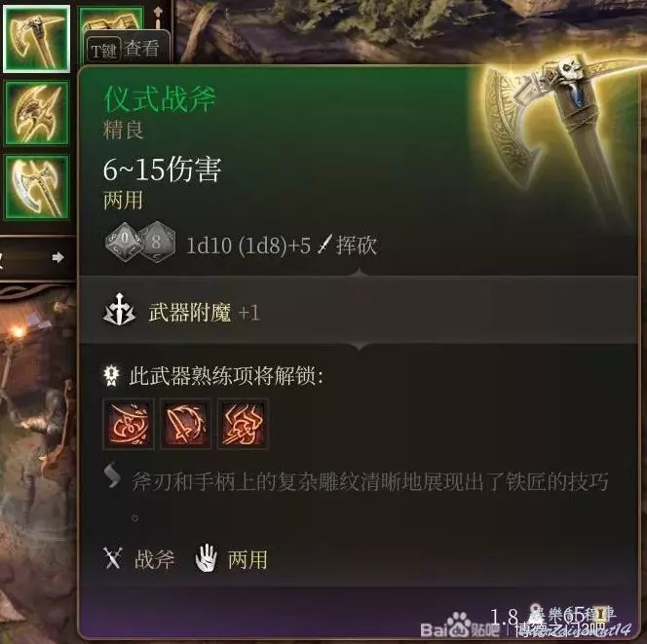Click the crossed swords battleaxe type icon
This screenshot has width=647, height=644.
click(112, 558)
